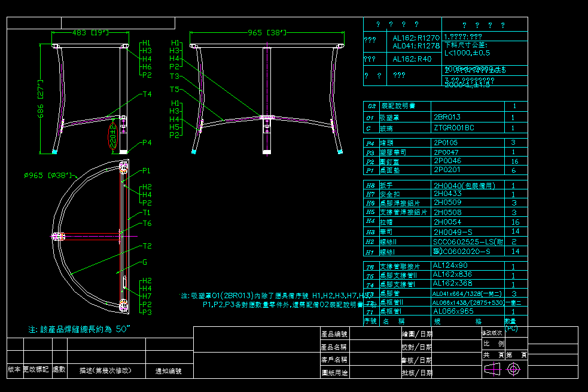Image resolution: width=588 pixels, height=392 pixels.
Task: Click part number 2H0508
Action: (x=447, y=213)
